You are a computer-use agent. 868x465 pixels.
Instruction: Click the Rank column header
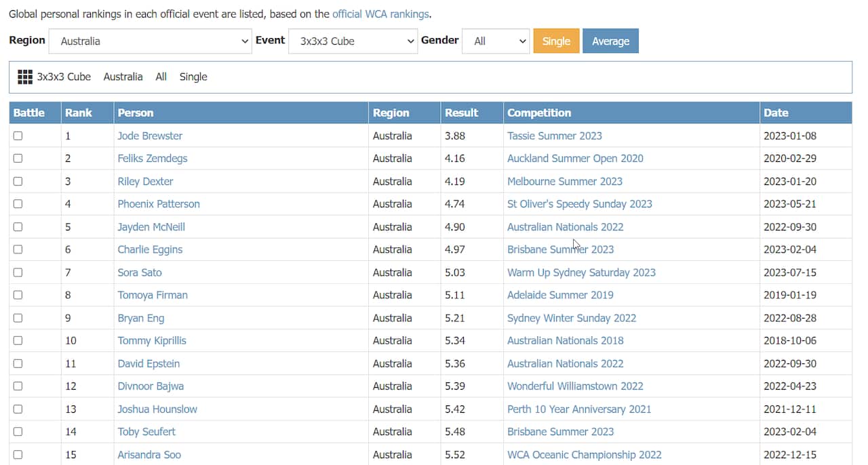tap(79, 113)
